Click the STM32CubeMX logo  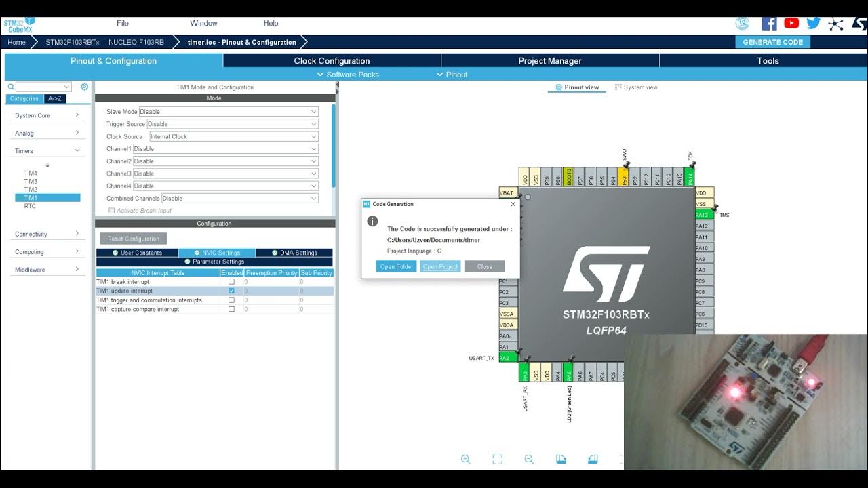pos(19,25)
